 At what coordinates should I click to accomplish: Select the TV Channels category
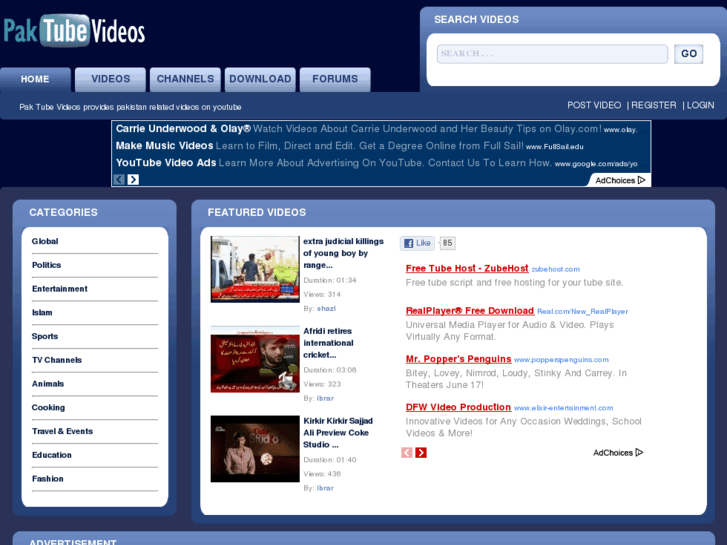57,360
